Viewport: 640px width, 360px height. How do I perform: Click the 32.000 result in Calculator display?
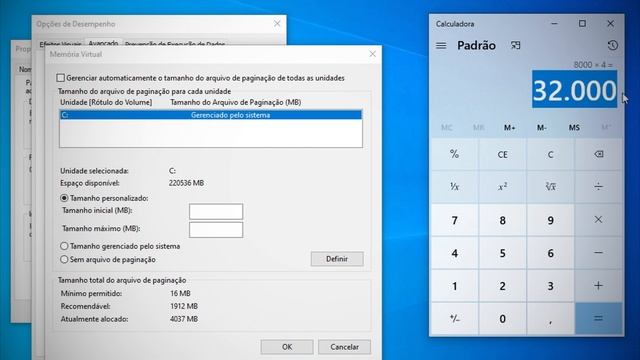point(574,90)
